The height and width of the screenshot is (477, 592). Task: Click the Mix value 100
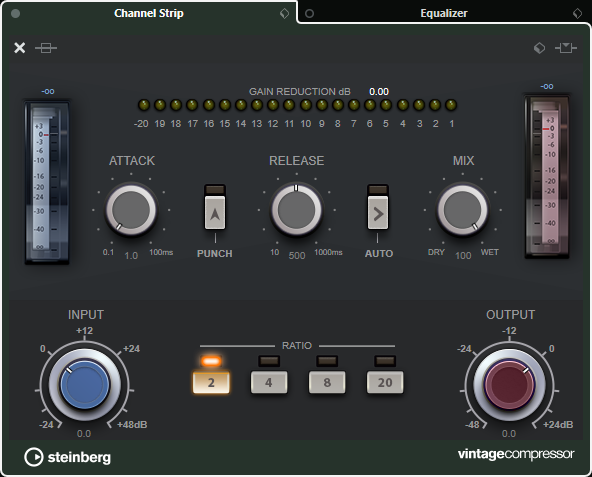coord(463,256)
